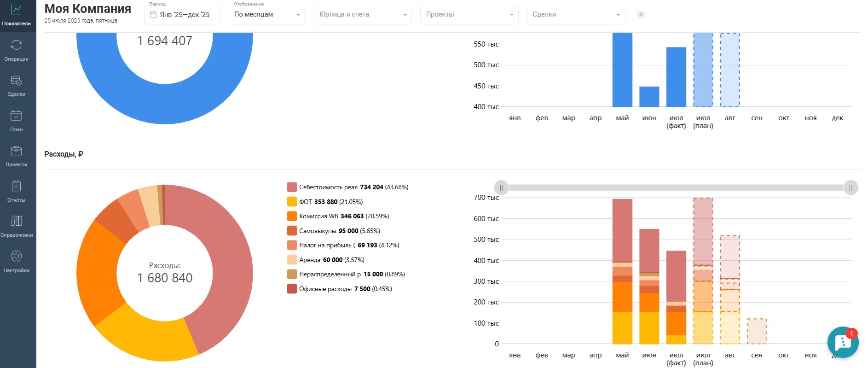Open the Проекты filter dropdown
Image resolution: width=868 pixels, height=368 pixels.
pyautogui.click(x=469, y=15)
